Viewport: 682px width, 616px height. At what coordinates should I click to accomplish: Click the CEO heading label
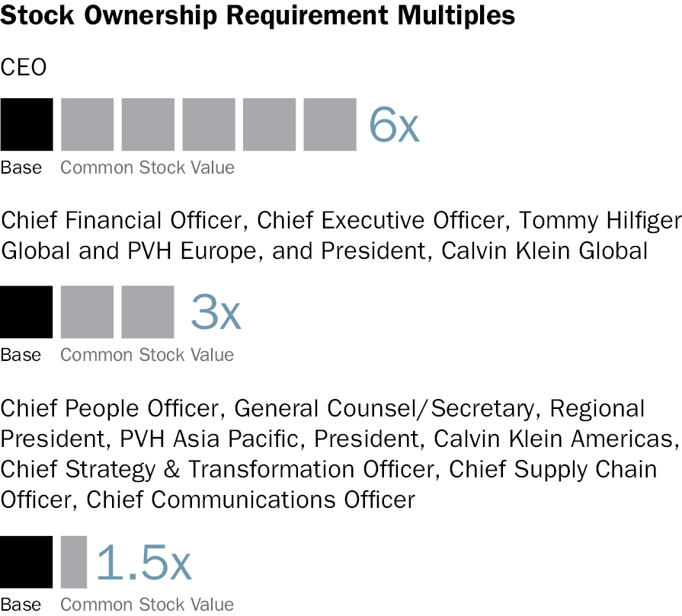(x=24, y=68)
